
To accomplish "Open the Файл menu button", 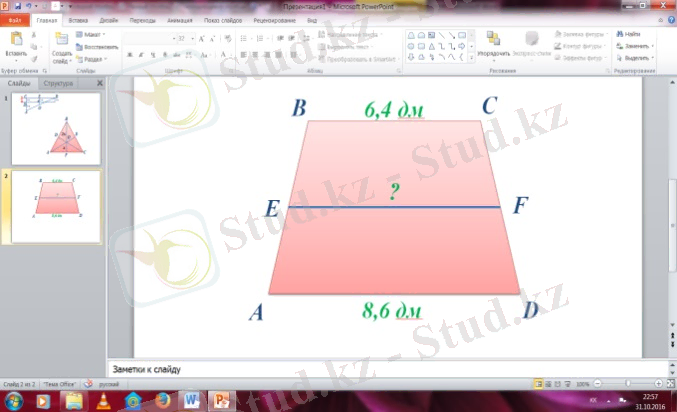I will point(16,19).
